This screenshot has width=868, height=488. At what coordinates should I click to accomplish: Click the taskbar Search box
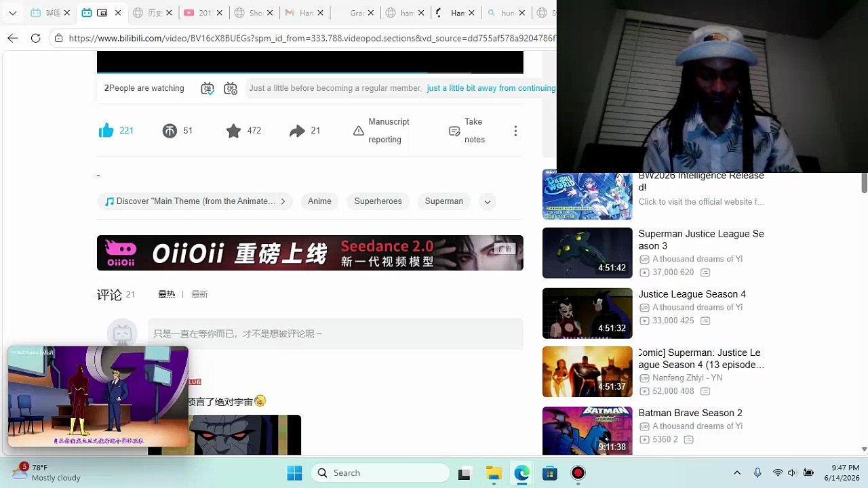(380, 473)
